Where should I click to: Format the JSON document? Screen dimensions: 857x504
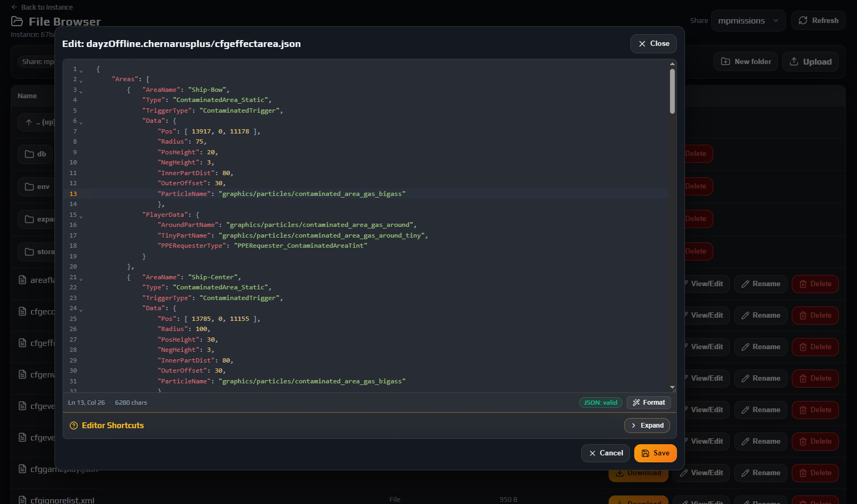(649, 403)
